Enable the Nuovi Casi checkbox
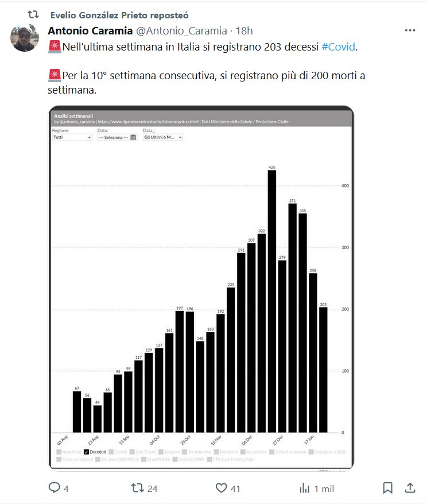The width and height of the screenshot is (427, 504). pyautogui.click(x=59, y=452)
